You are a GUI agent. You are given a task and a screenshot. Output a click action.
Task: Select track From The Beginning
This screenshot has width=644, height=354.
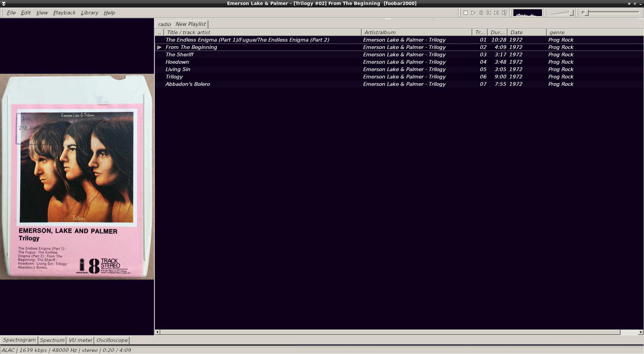coord(399,47)
